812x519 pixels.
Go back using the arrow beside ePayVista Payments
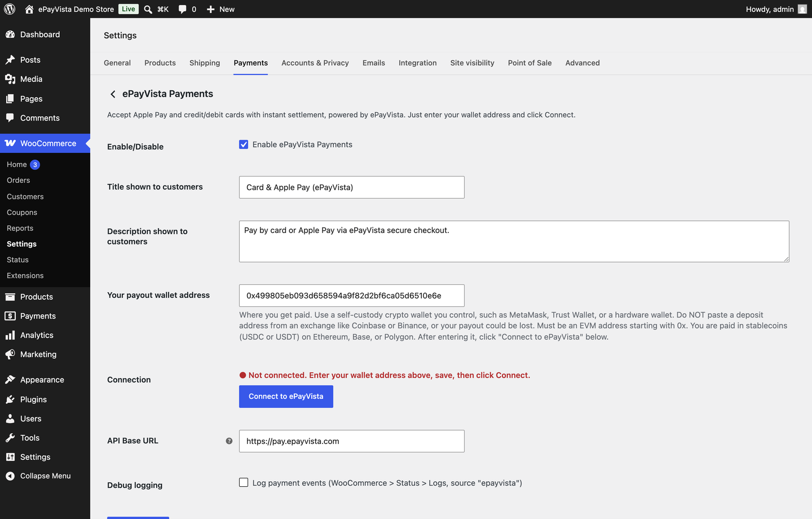click(113, 94)
